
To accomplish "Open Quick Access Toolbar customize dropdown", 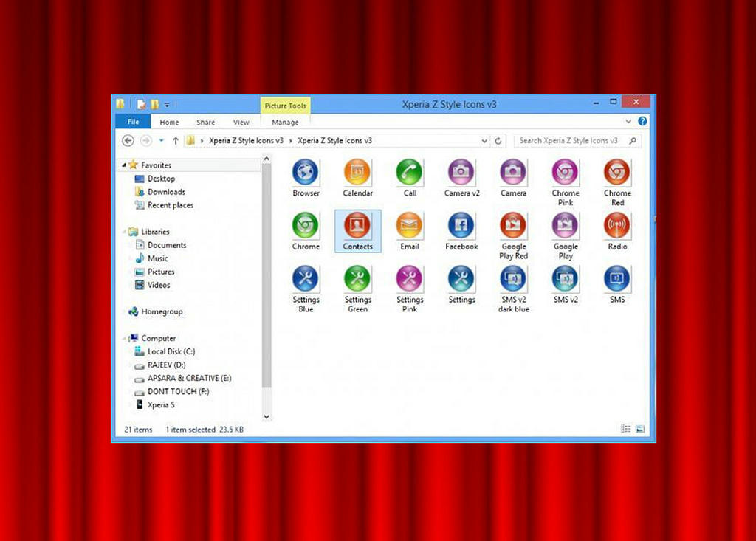I will [167, 105].
